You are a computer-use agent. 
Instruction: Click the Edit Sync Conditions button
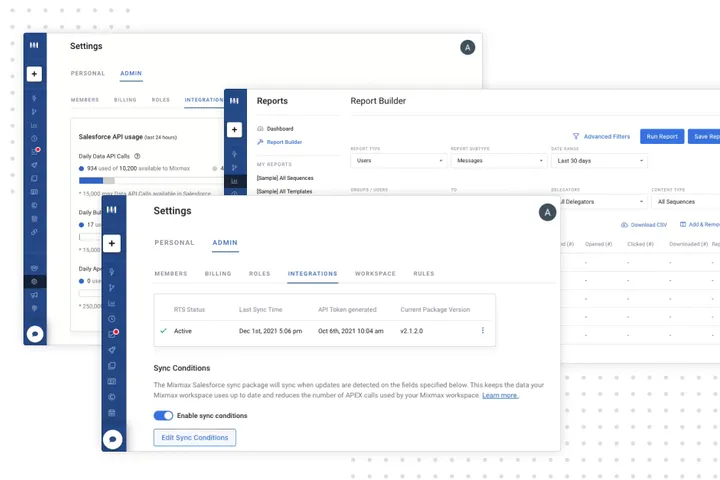pos(195,437)
